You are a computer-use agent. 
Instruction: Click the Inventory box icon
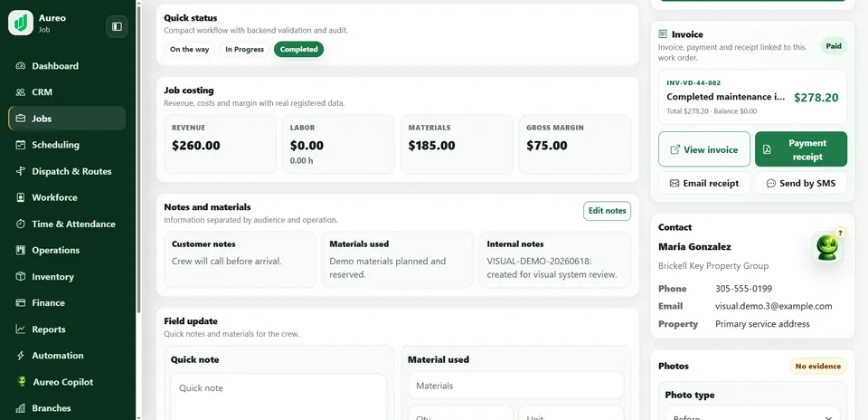tap(21, 276)
